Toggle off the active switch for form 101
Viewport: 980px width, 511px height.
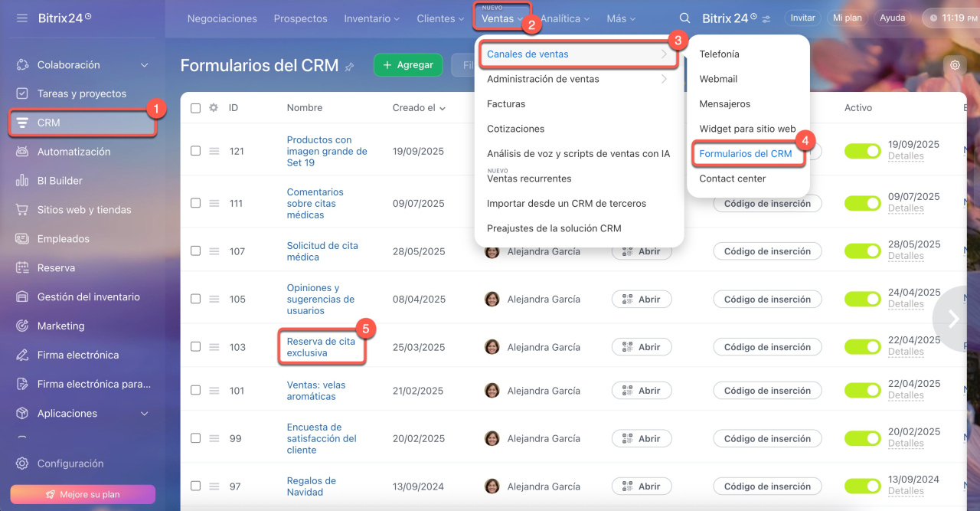[x=862, y=390]
